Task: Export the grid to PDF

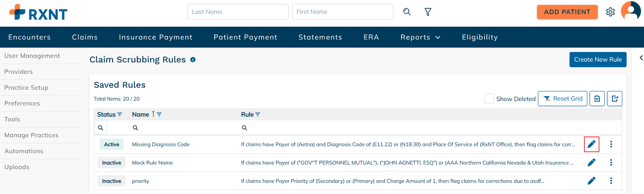Action: pos(597,99)
